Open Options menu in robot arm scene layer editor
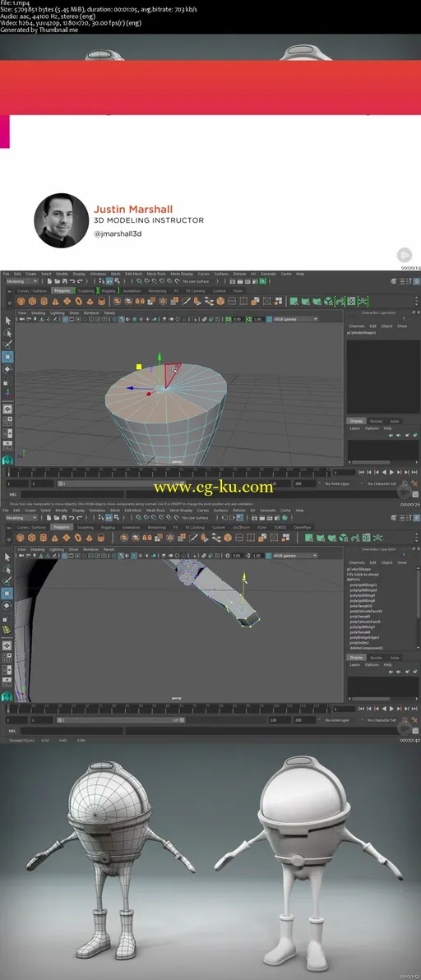The image size is (421, 980). click(372, 664)
